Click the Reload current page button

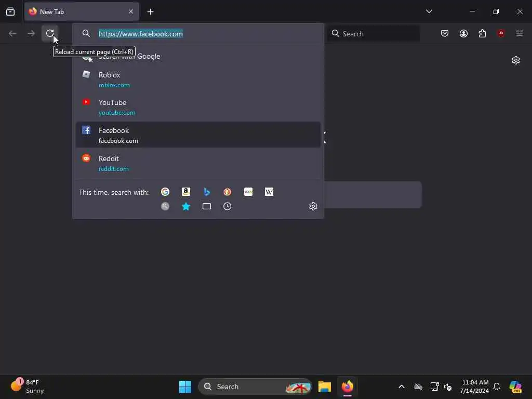(50, 33)
